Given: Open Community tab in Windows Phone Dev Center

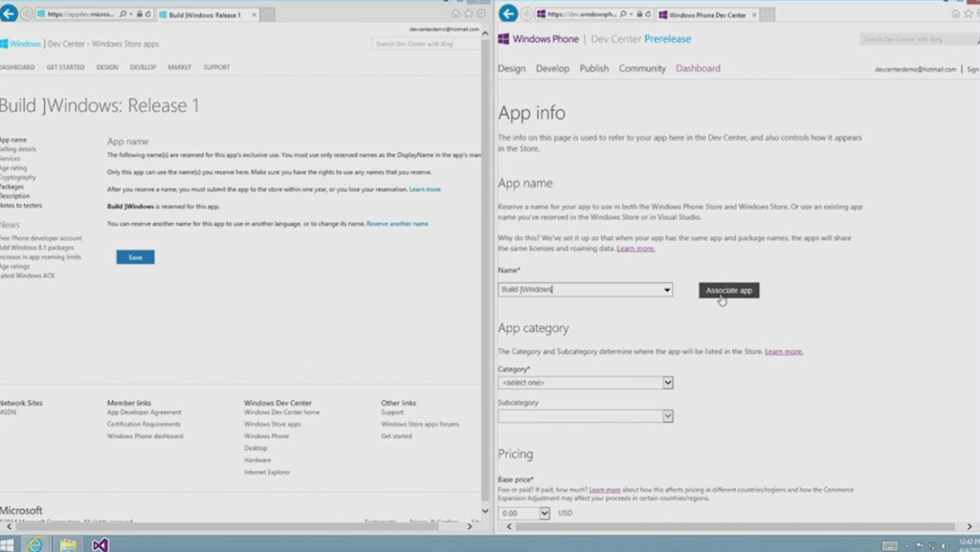Looking at the screenshot, I should [x=642, y=69].
